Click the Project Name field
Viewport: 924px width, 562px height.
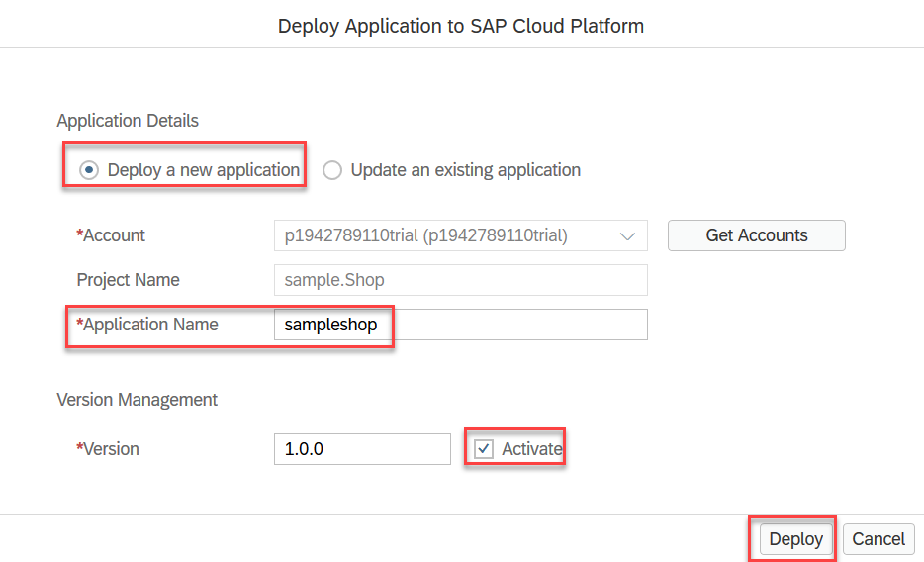coord(460,280)
